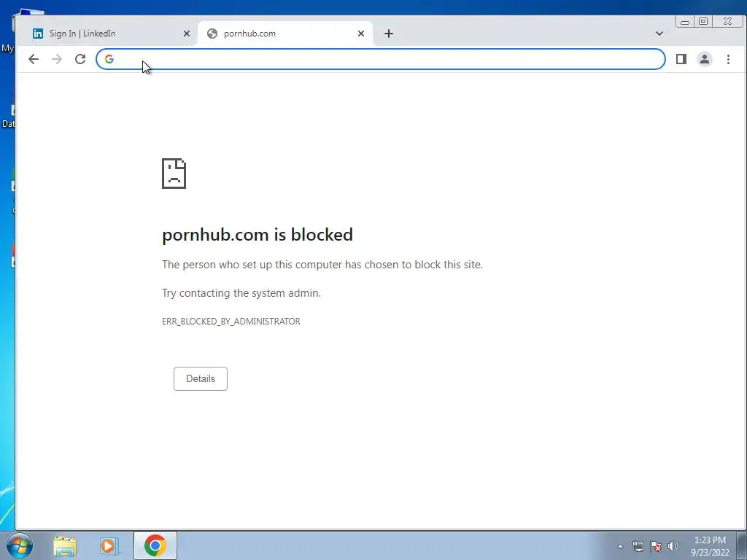Click the Google icon in address bar
Image resolution: width=747 pixels, height=560 pixels.
coord(109,59)
